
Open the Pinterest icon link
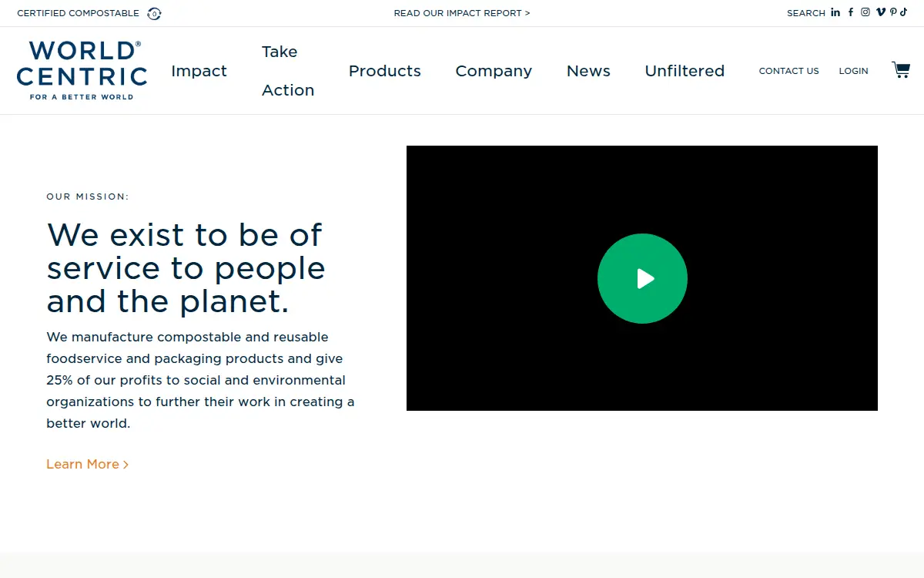click(x=893, y=12)
